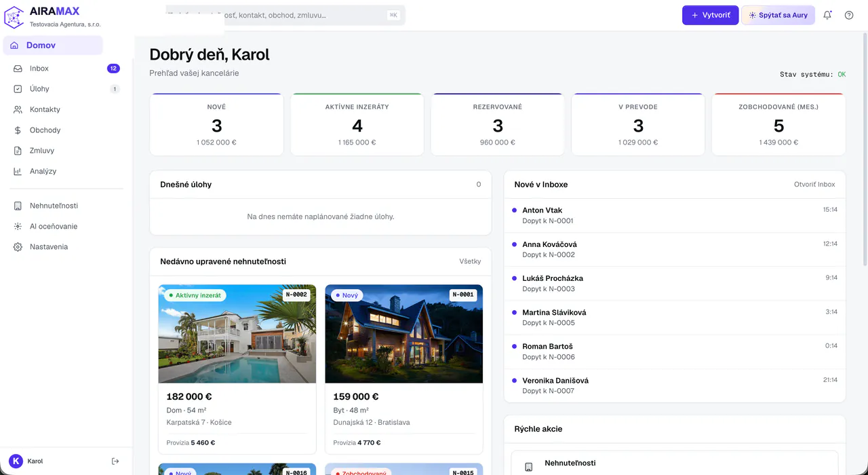Click the logout icon next to Karol

click(115, 461)
